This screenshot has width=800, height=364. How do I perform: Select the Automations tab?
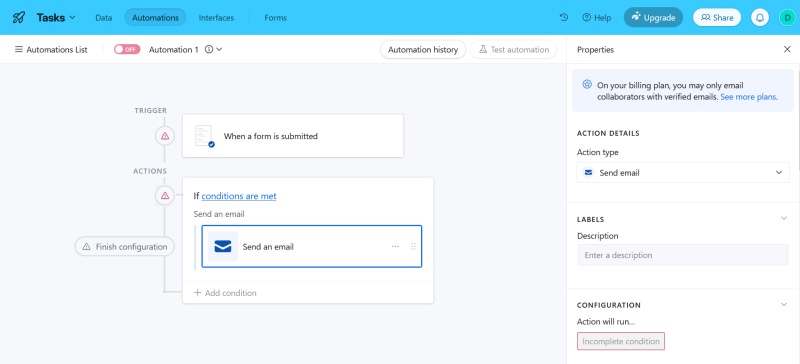[155, 17]
